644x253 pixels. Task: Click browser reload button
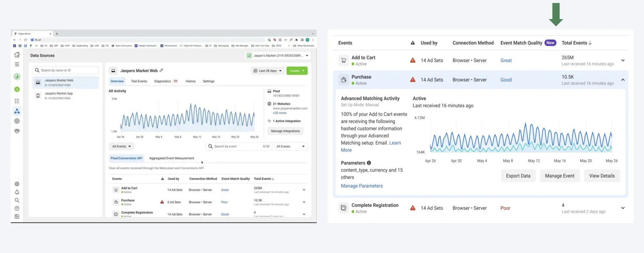click(x=25, y=40)
